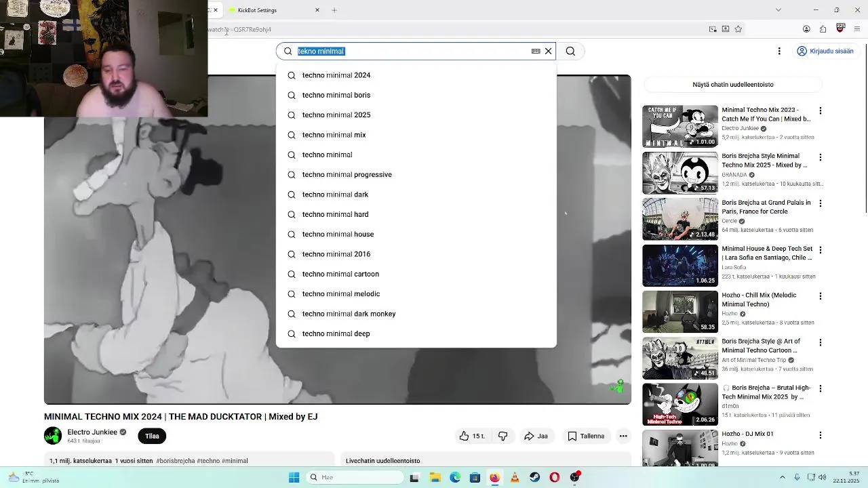The width and height of the screenshot is (868, 488).
Task: Clear the search text with the X icon
Action: [x=549, y=51]
